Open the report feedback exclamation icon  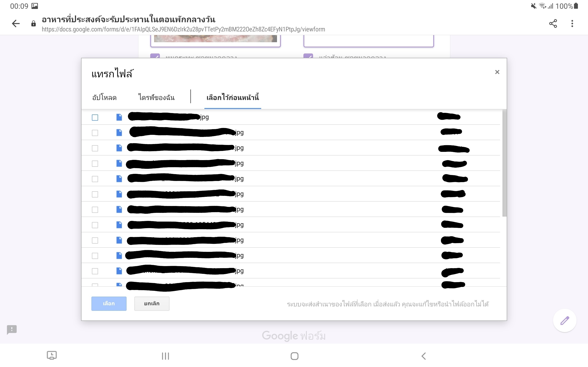coord(12,330)
